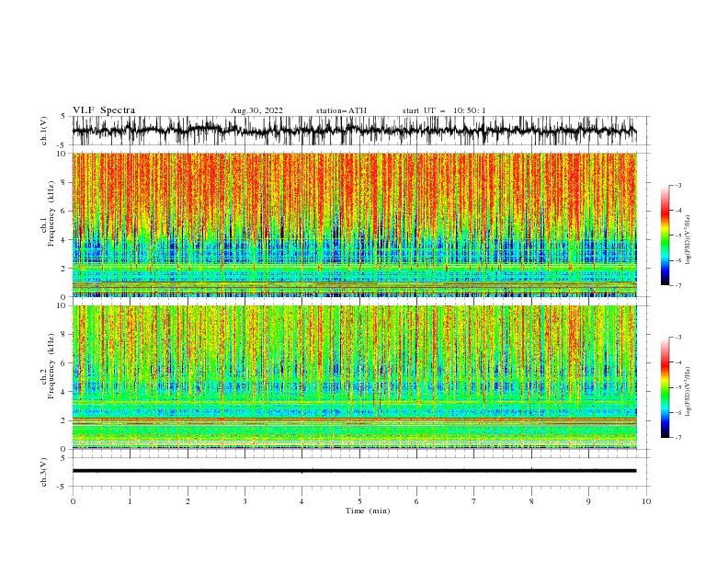Click the "-3" tick on ch.1 color bar
Viewport: 728px width, 563px height.
tap(677, 185)
